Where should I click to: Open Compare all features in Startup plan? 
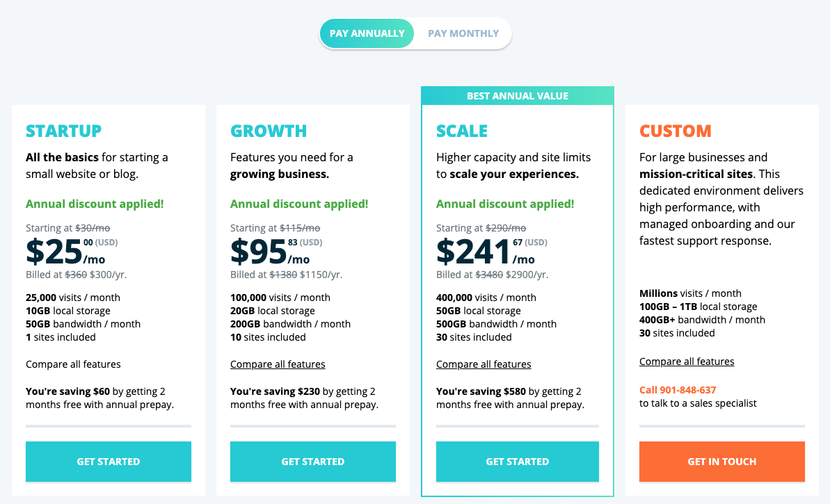[x=73, y=364]
